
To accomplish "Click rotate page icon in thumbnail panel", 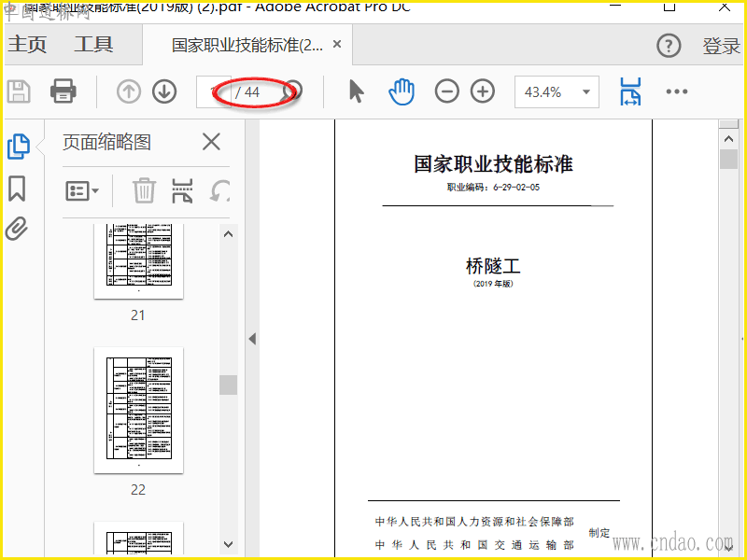I will [x=219, y=191].
